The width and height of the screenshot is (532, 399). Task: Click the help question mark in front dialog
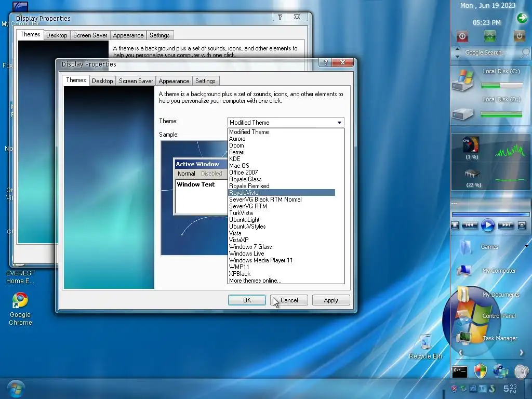tap(325, 62)
